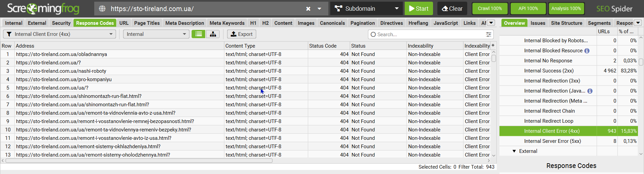Click the plus icon to add columns
Screen dimensions: 644x174
493,46
